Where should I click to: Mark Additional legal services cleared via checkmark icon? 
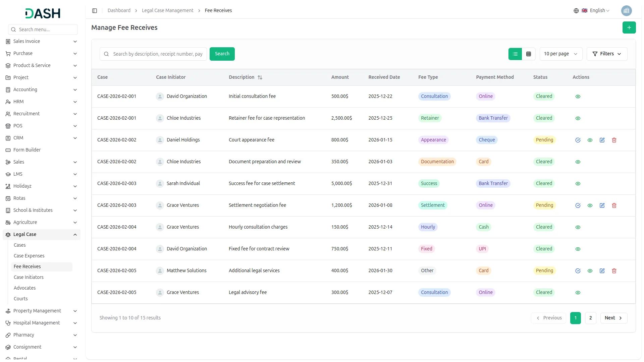tap(578, 271)
